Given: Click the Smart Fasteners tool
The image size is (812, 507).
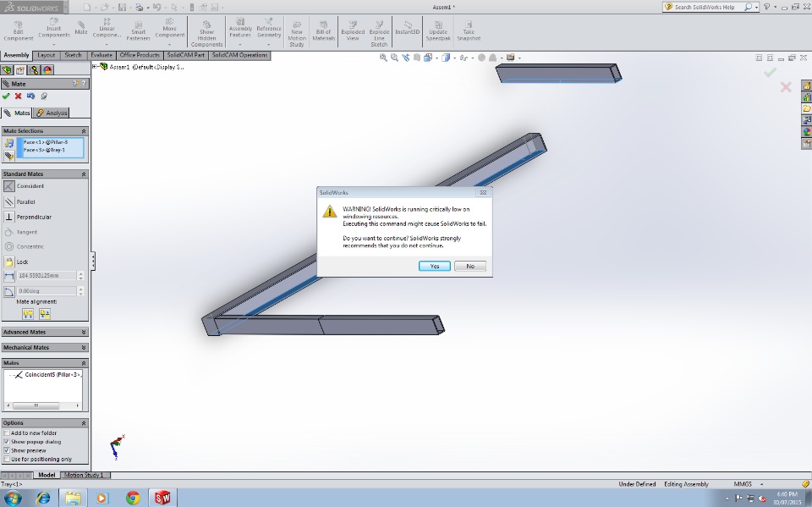Looking at the screenshot, I should pyautogui.click(x=138, y=31).
